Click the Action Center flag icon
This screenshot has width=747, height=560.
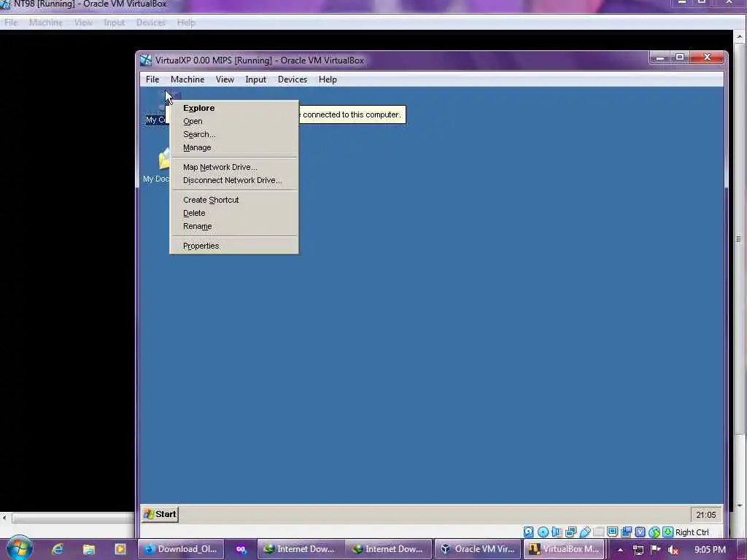click(x=656, y=549)
